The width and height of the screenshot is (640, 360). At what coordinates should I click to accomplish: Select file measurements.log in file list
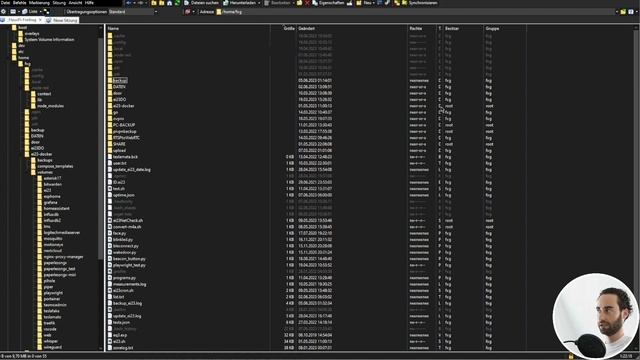coord(129,284)
